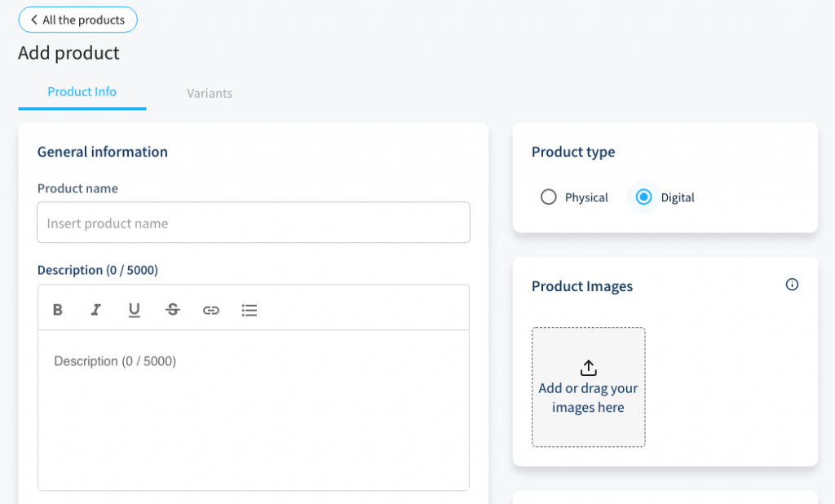Click the Add or drag images upload box
The image size is (835, 504).
[589, 387]
